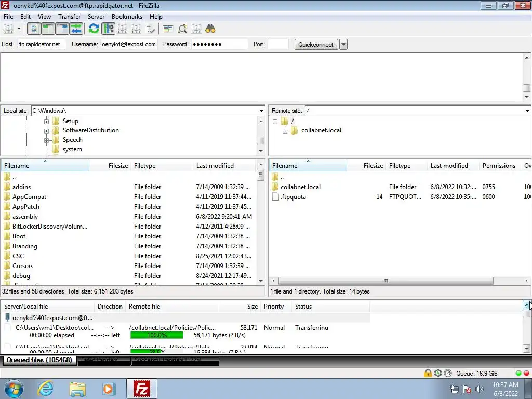Open the Site Manager toolbar icon

point(8,29)
